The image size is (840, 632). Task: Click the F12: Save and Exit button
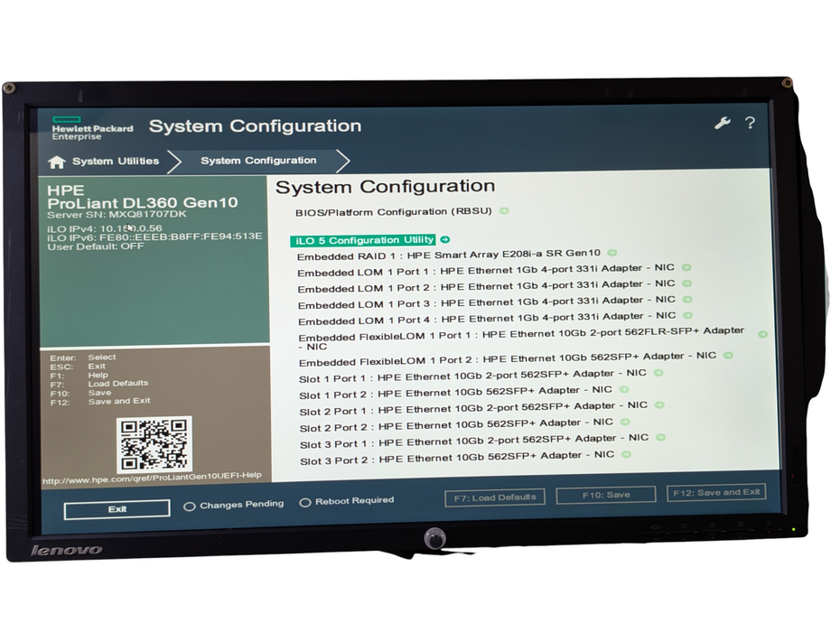pyautogui.click(x=716, y=492)
